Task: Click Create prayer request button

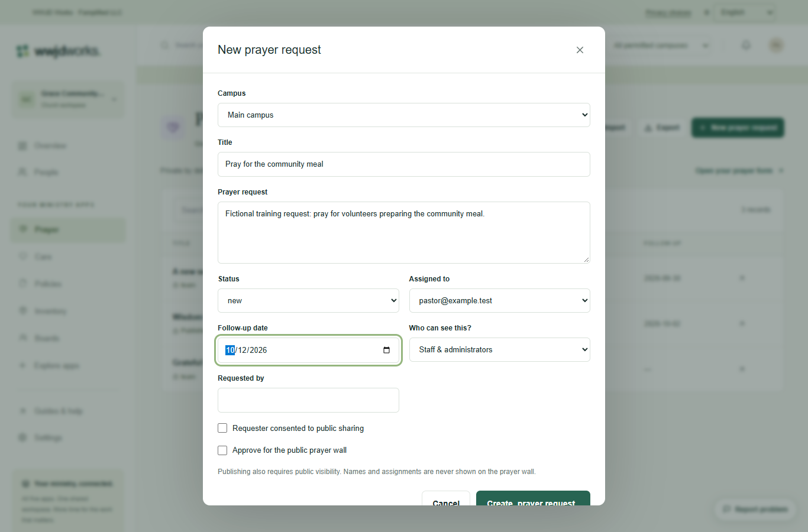Action: click(x=533, y=498)
